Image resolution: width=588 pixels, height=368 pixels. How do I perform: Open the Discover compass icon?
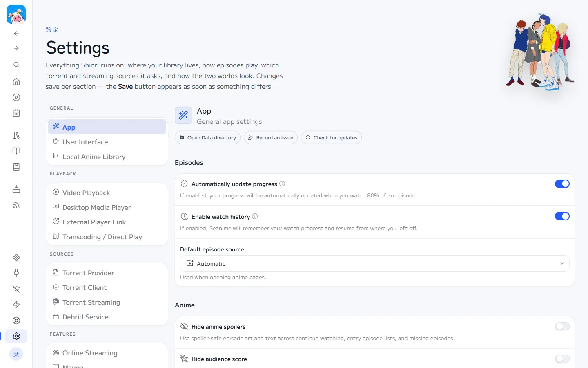tap(16, 97)
